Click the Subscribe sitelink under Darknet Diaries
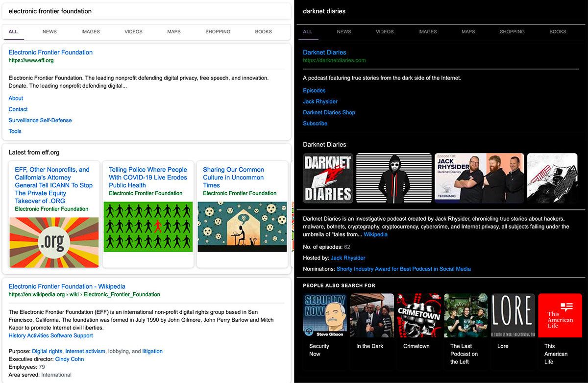Screen dimensions: 588x383 point(315,123)
